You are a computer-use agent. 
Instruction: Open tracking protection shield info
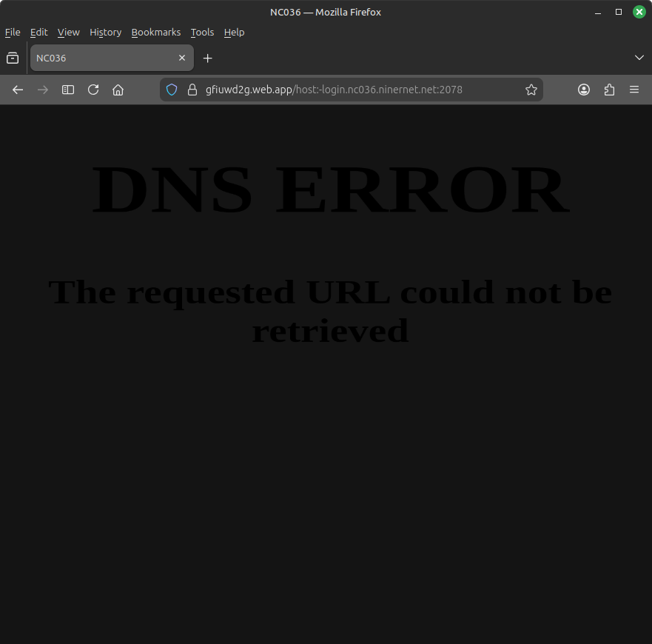click(172, 90)
